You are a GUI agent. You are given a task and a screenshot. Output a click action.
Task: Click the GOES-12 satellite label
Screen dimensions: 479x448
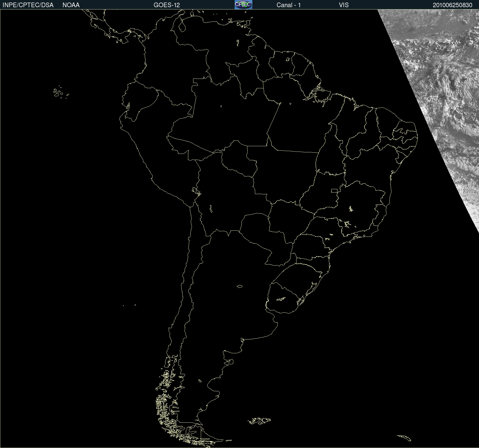pyautogui.click(x=167, y=5)
